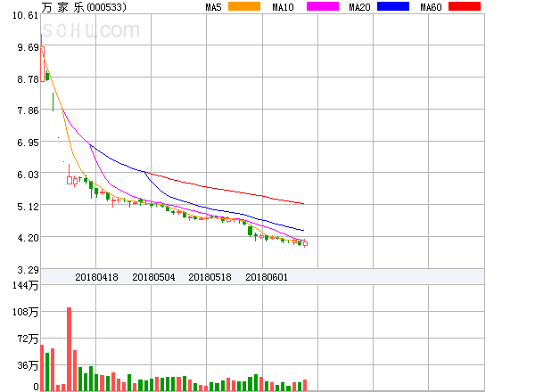Click the right end of the blue MA20 line
The image size is (535, 392).
point(303,231)
